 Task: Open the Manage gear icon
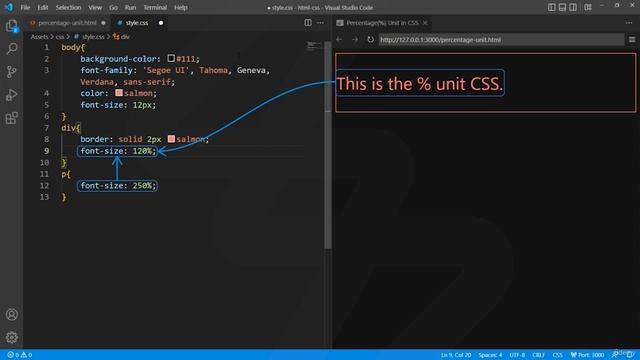[x=12, y=337]
